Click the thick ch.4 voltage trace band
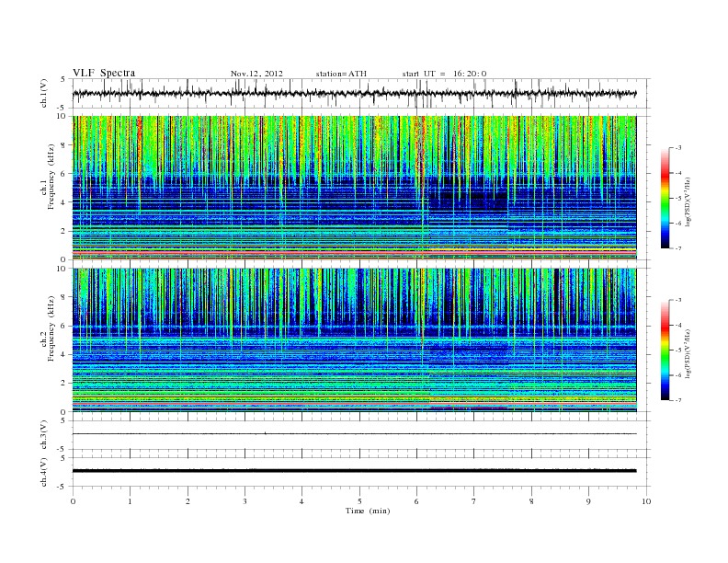The height and width of the screenshot is (563, 728). (354, 471)
